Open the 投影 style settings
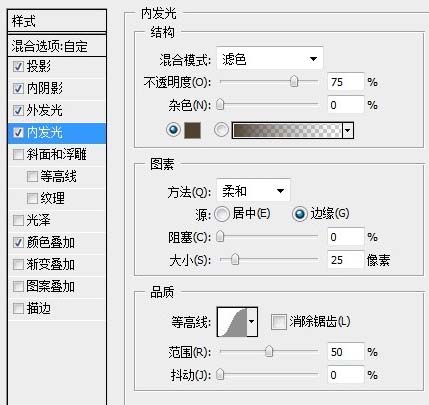The height and width of the screenshot is (405, 429). pyautogui.click(x=39, y=67)
